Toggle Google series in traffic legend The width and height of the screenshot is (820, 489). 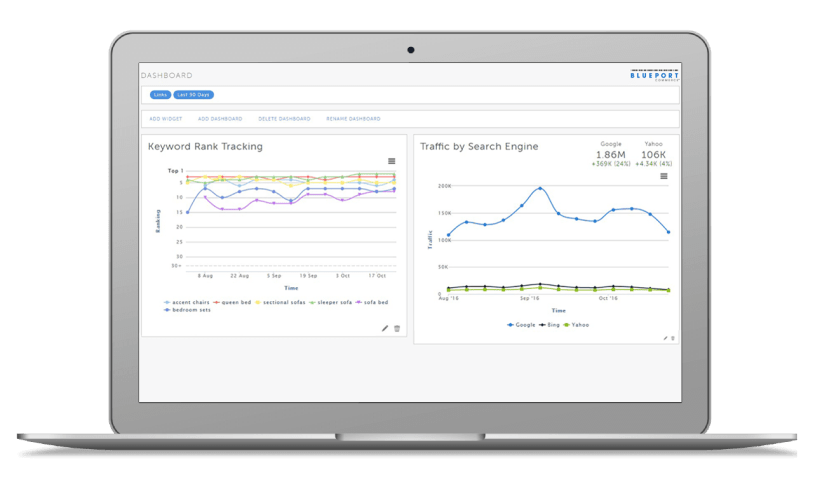pos(521,325)
